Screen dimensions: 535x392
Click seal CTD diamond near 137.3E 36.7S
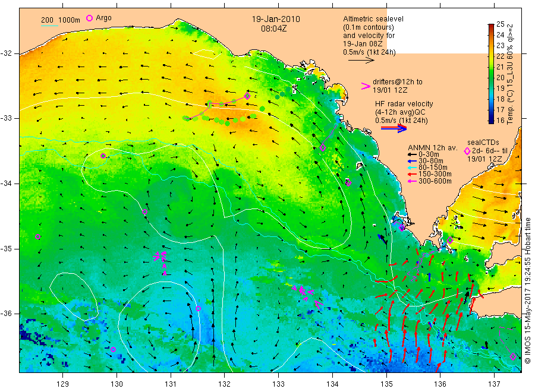pyautogui.click(x=513, y=356)
